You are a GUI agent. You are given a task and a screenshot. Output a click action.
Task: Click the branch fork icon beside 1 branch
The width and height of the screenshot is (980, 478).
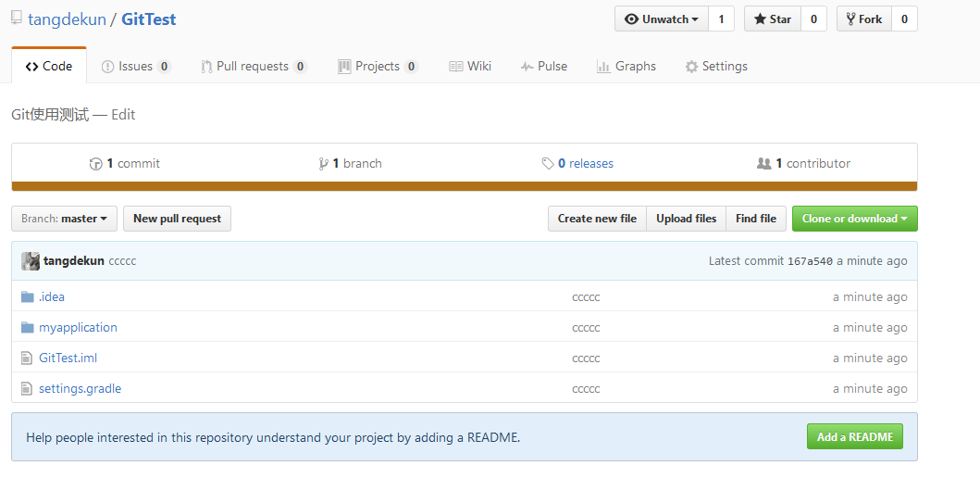[323, 164]
